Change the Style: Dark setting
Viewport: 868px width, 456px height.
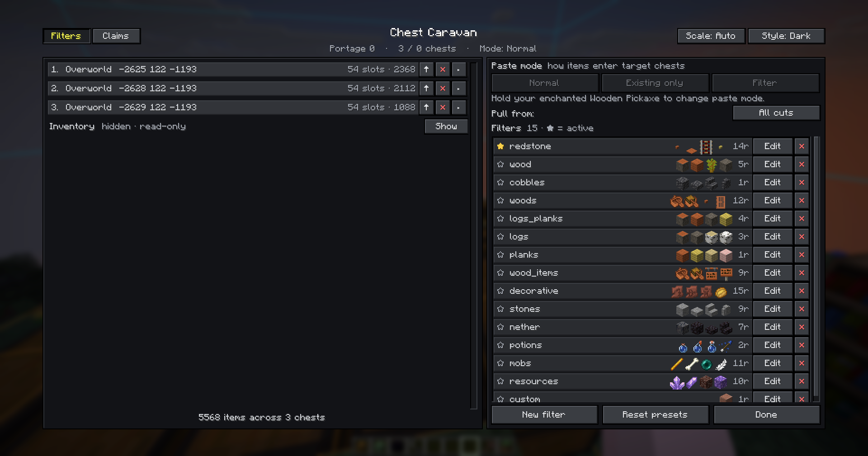click(786, 36)
